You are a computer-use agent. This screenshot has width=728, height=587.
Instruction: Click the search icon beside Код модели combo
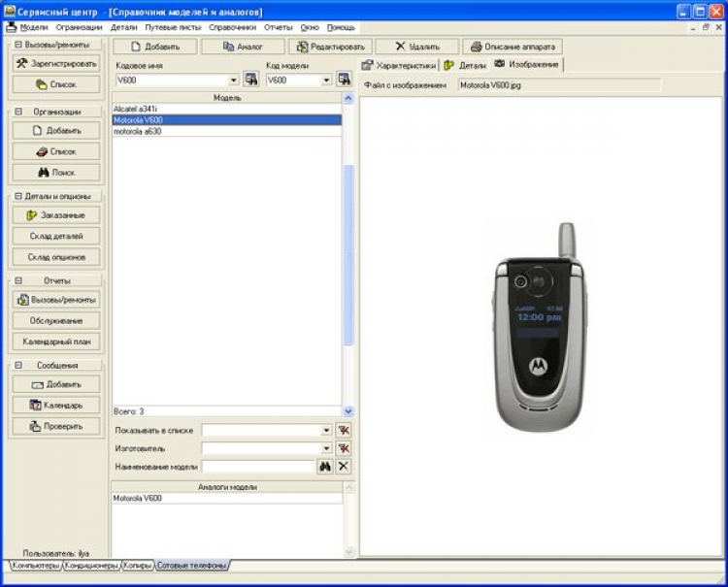click(x=344, y=80)
